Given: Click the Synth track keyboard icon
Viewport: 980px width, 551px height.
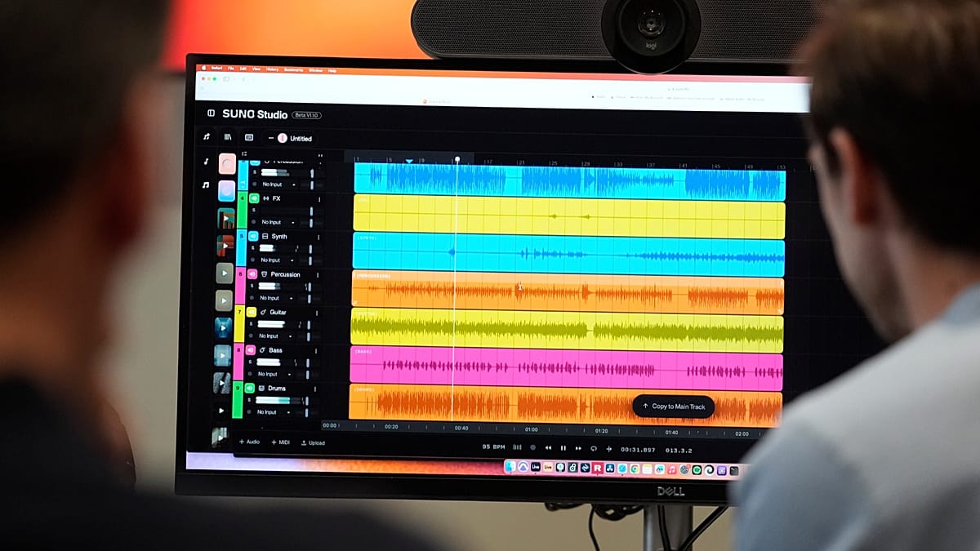Looking at the screenshot, I should [x=265, y=237].
